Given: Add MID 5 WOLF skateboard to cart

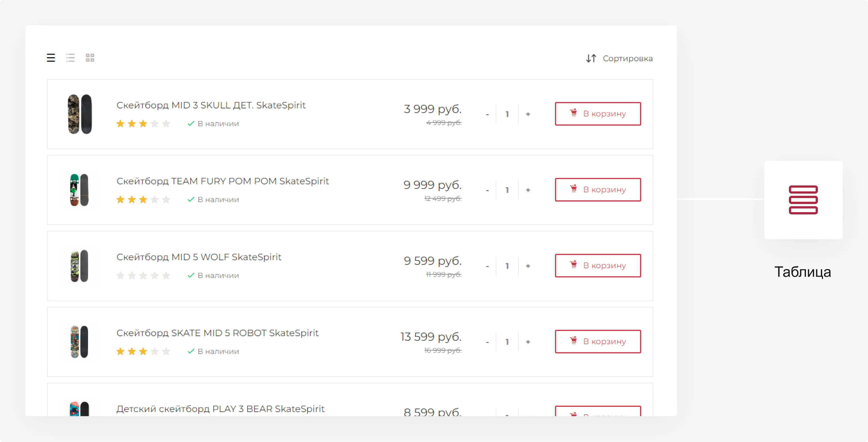Looking at the screenshot, I should [x=598, y=265].
